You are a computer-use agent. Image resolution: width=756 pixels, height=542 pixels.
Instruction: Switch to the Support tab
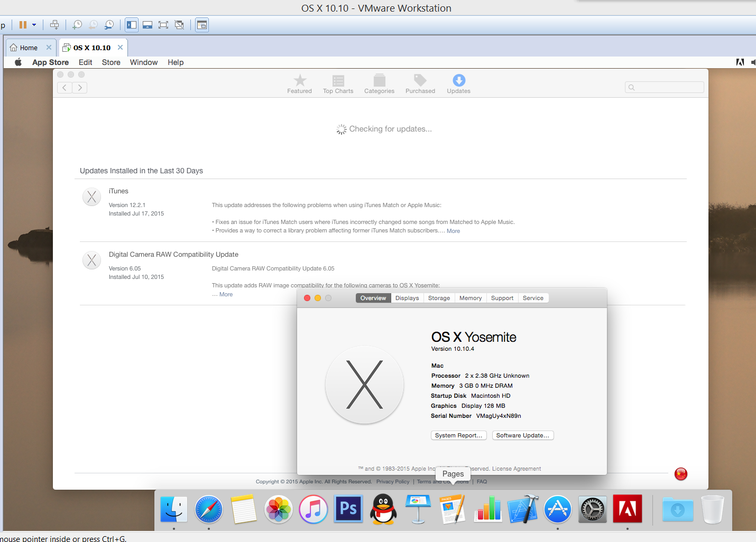point(502,298)
